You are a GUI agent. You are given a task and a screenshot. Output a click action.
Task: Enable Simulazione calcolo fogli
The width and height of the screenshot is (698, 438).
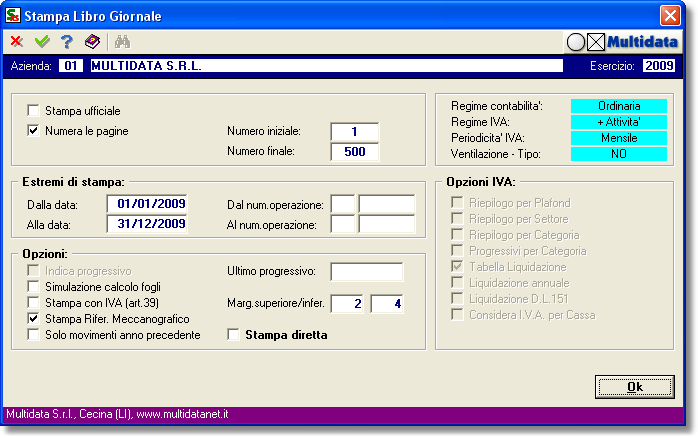click(x=33, y=287)
